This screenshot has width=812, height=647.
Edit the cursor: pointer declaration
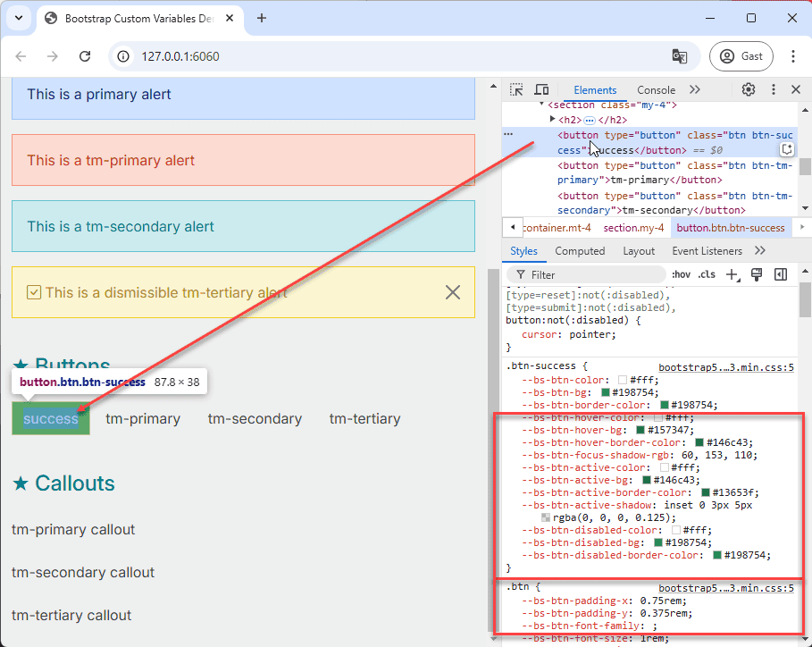[x=569, y=334]
